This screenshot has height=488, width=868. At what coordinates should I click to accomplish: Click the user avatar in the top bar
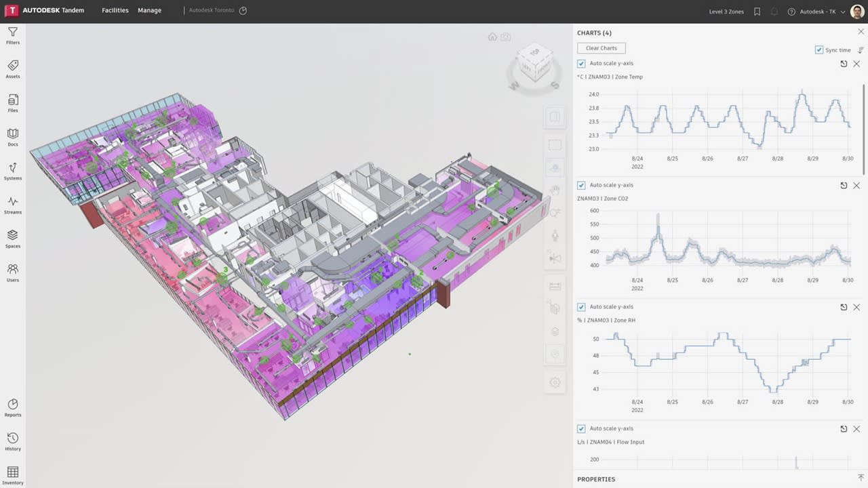pos(856,10)
